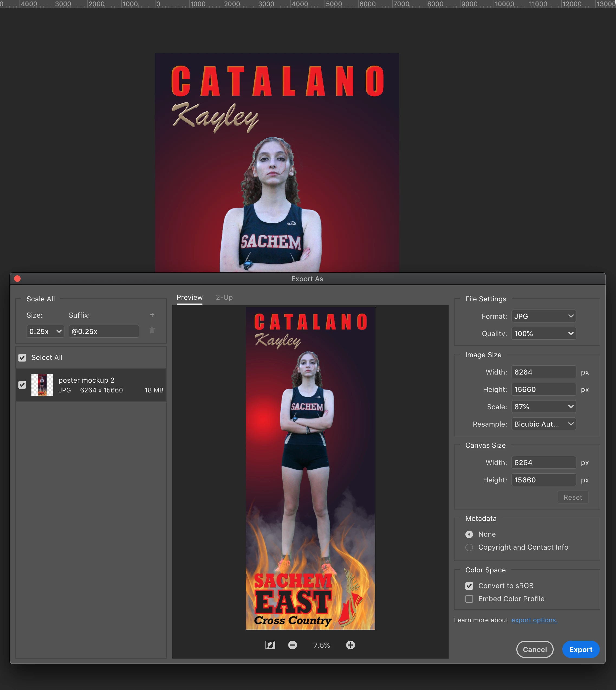
Task: Open the Format dropdown showing JPG
Action: pos(543,316)
